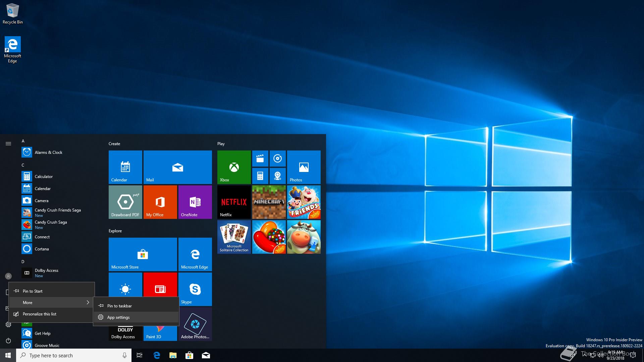The height and width of the screenshot is (362, 644).
Task: Open Calculator from app list
Action: pos(61,176)
